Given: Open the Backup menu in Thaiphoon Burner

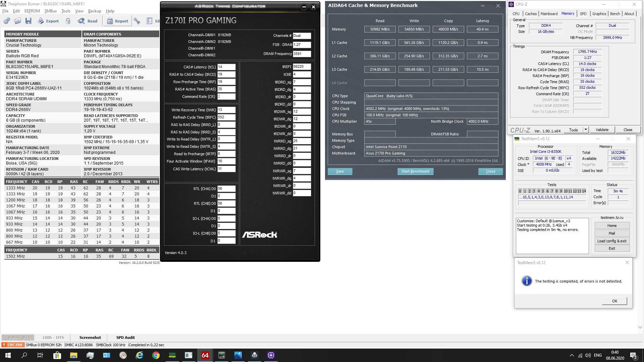Looking at the screenshot, I should point(95,11).
